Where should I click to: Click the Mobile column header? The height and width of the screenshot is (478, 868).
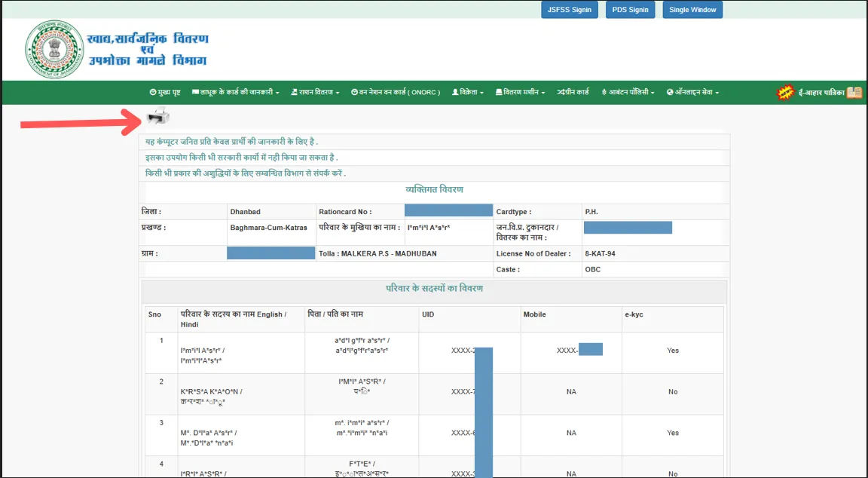[535, 314]
